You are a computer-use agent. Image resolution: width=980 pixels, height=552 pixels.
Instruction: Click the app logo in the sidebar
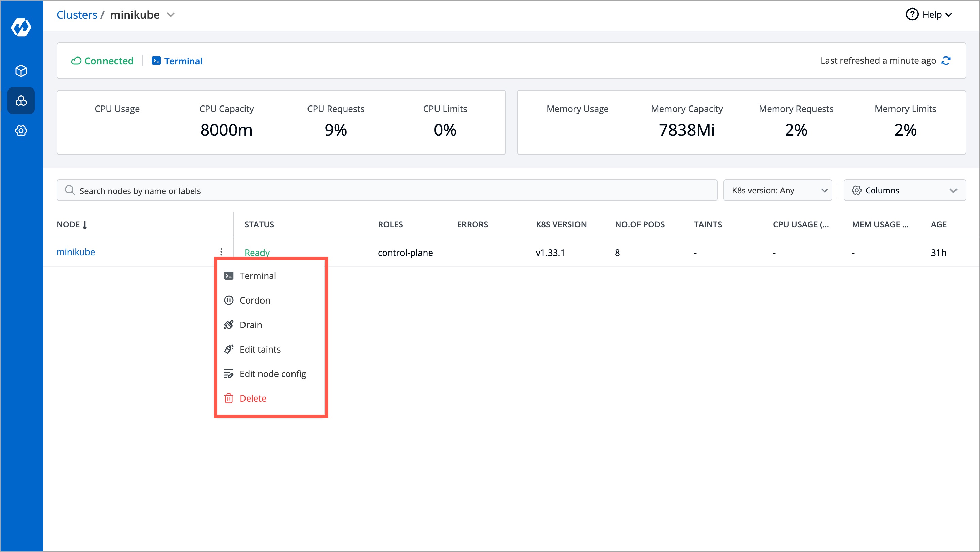pos(21,27)
